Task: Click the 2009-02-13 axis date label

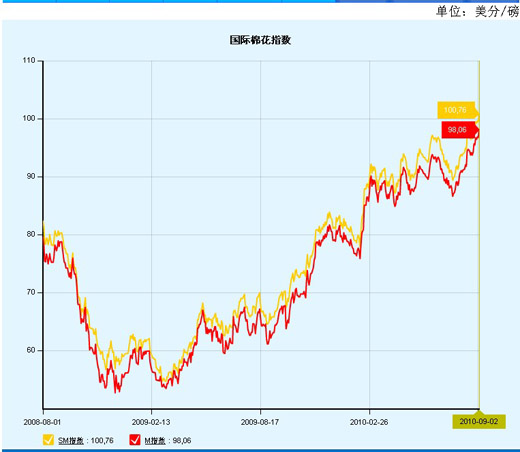Action: point(151,422)
